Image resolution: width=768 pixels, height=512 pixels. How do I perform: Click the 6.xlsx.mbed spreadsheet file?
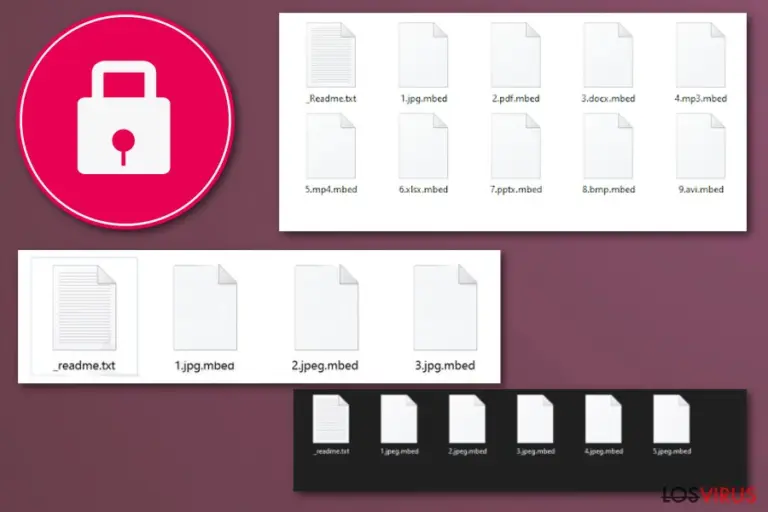tap(423, 154)
